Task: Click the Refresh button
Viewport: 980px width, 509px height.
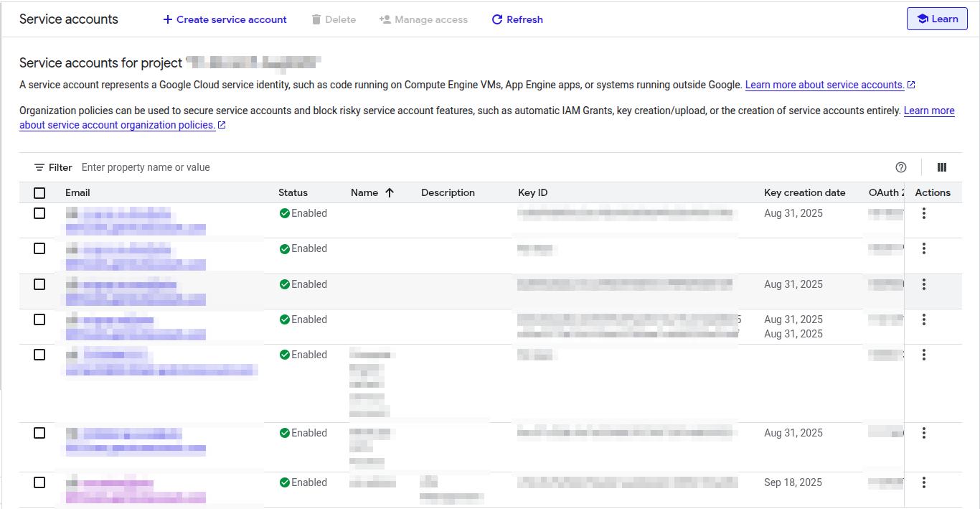Action: point(517,19)
